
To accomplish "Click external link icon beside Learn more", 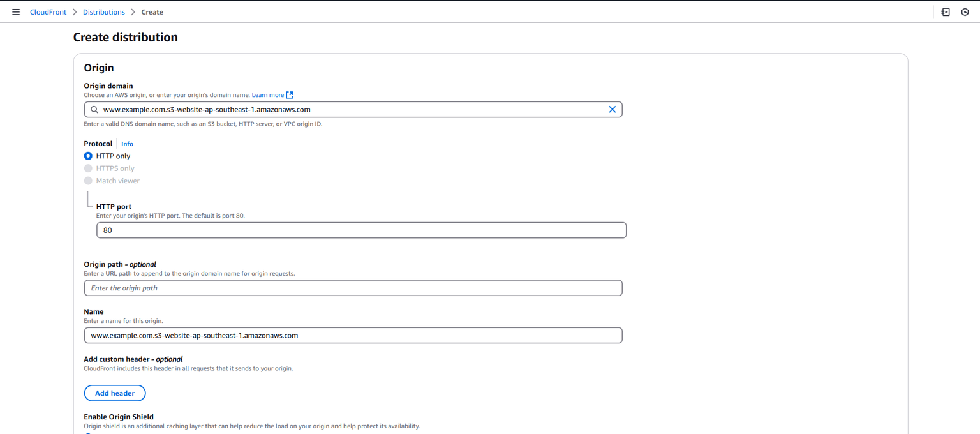I will point(290,95).
